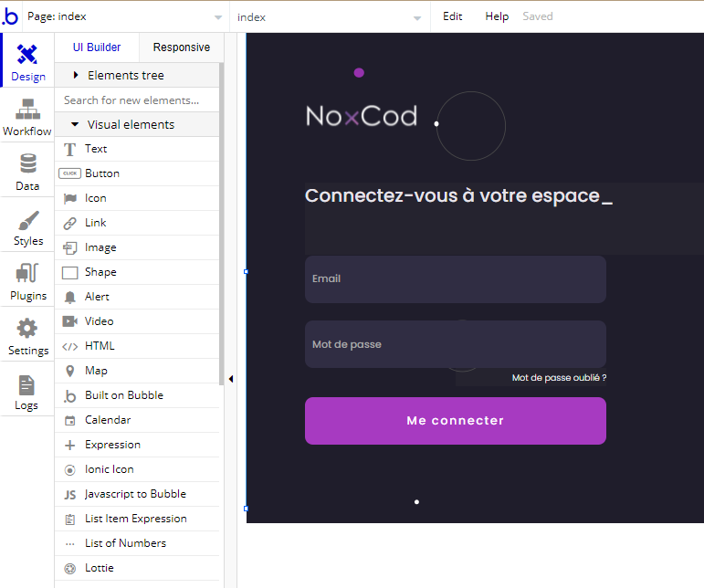This screenshot has height=588, width=704.
Task: Open the Logs section
Action: tap(27, 391)
